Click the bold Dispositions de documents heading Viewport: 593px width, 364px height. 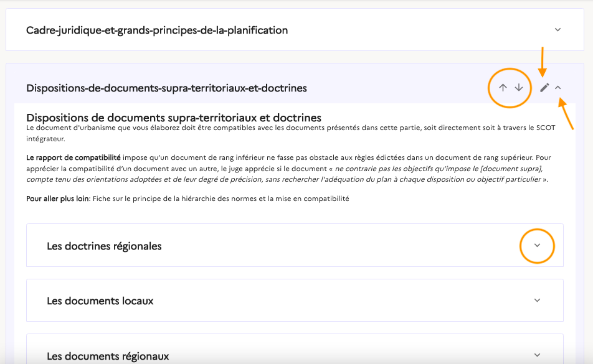(x=174, y=117)
